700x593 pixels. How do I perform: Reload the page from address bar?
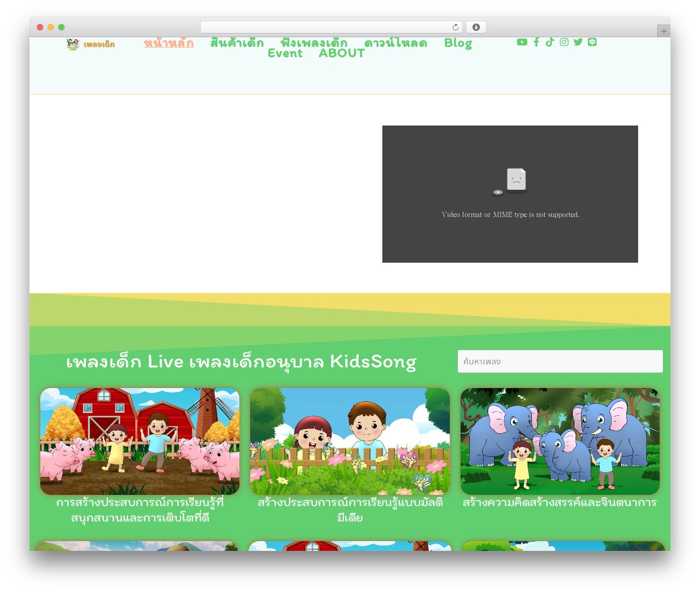[x=455, y=27]
